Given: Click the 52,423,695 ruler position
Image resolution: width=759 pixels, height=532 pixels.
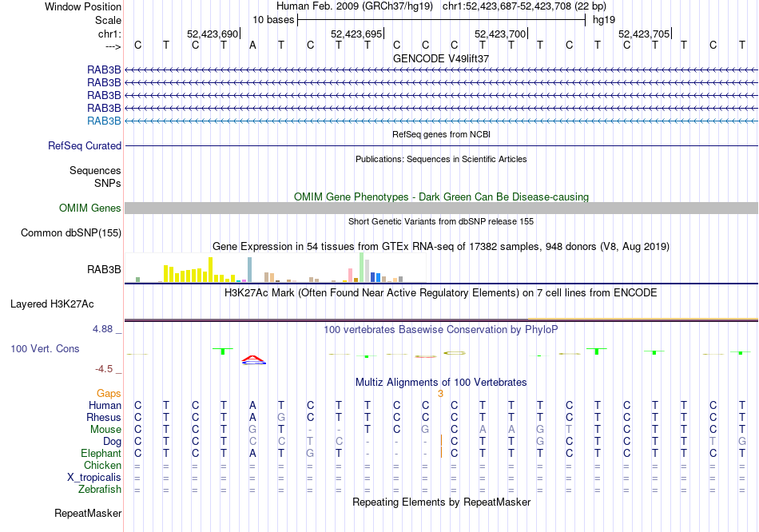Looking at the screenshot, I should click(x=356, y=34).
